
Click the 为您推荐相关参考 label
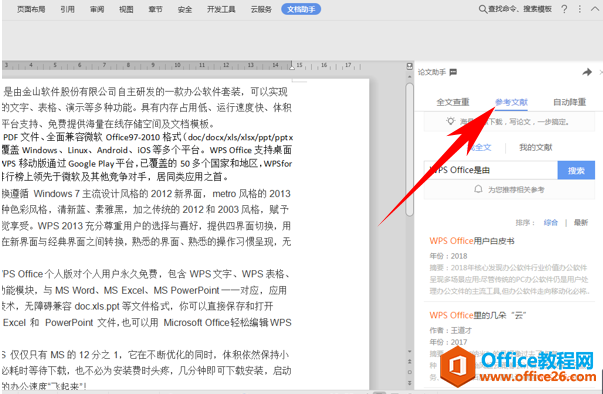click(x=516, y=190)
